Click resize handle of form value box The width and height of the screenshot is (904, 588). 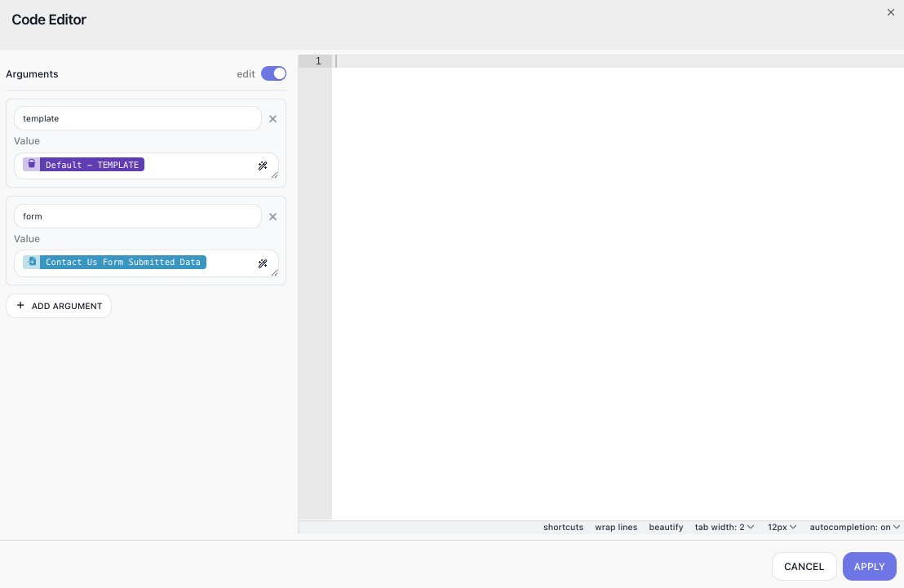pyautogui.click(x=274, y=272)
